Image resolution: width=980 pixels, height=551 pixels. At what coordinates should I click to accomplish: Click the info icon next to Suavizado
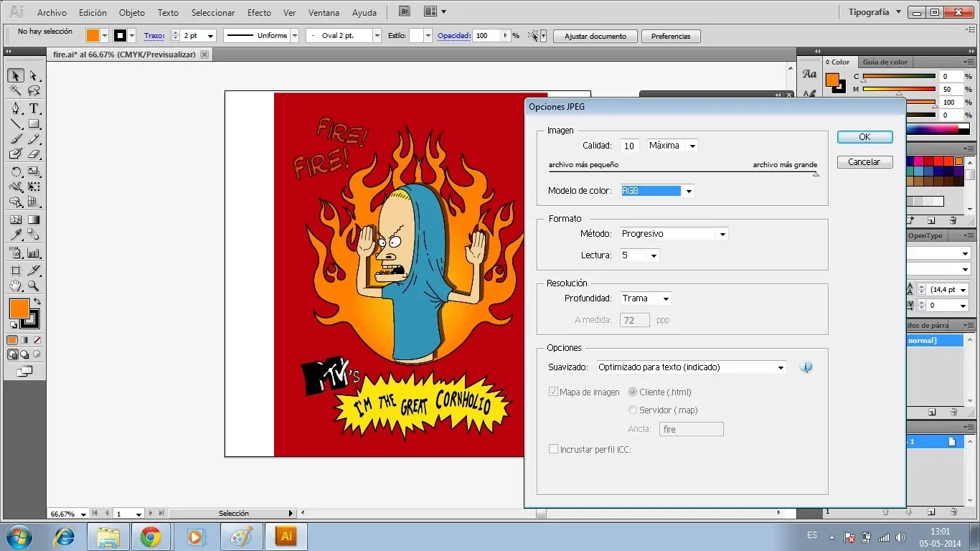point(806,367)
